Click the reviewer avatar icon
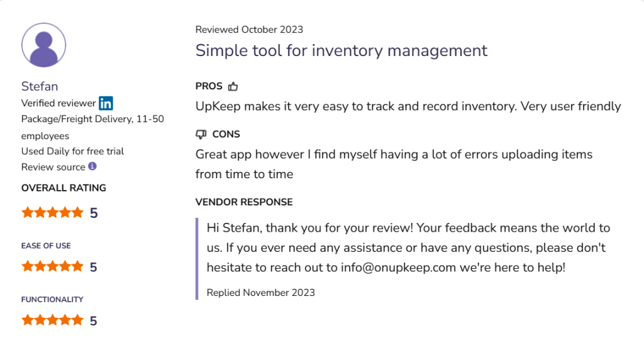 [x=44, y=45]
